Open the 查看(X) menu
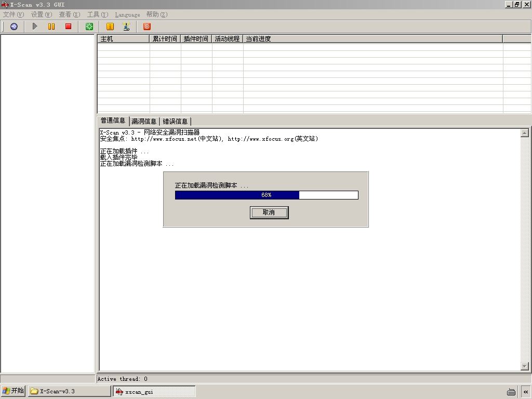Viewport: 532px width, 399px height. point(69,15)
